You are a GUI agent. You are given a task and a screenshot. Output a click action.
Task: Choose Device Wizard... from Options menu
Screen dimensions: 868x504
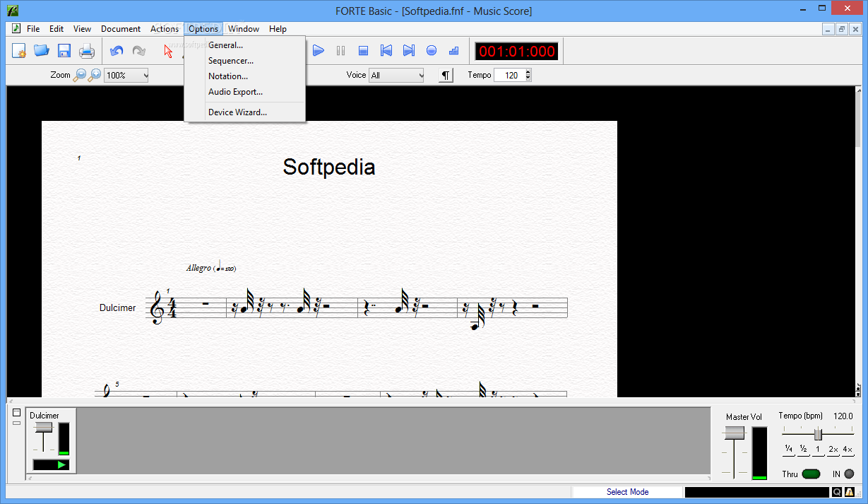(x=244, y=112)
